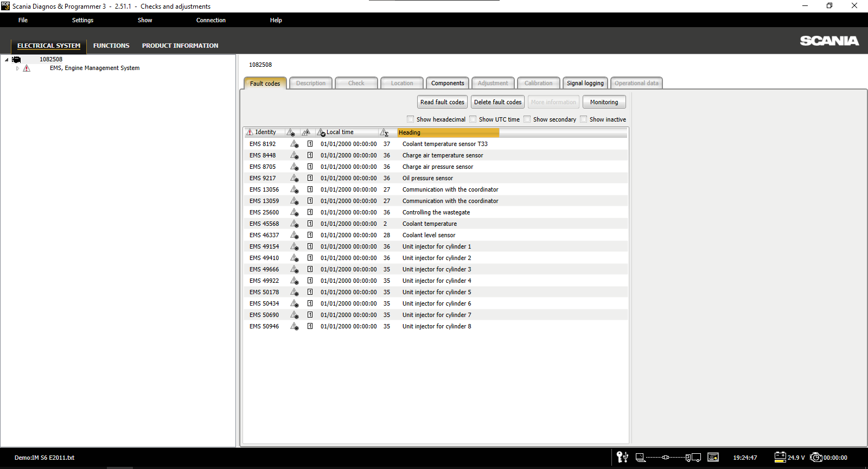Click the warning triangle icon next to EMS
The image size is (868, 469).
27,68
